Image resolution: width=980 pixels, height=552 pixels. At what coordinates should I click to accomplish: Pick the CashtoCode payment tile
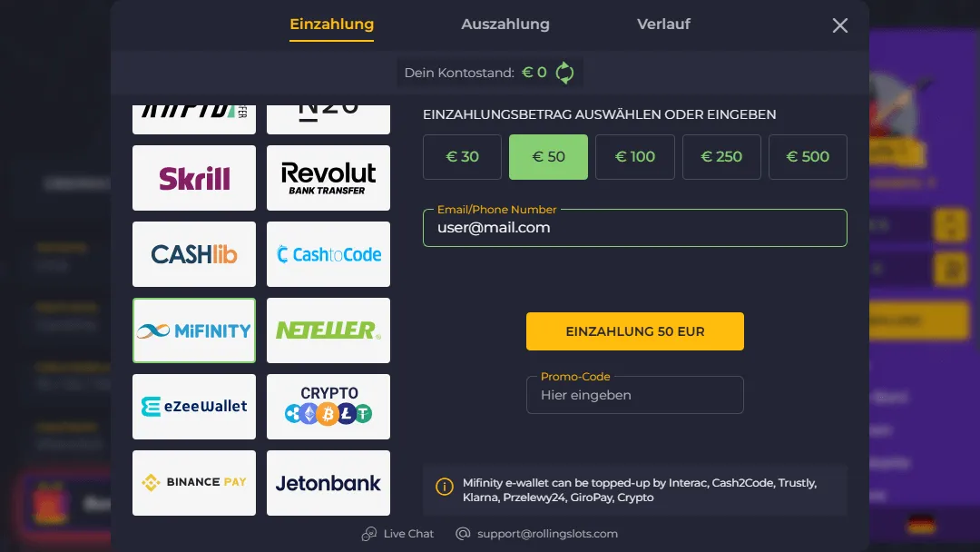tap(328, 254)
